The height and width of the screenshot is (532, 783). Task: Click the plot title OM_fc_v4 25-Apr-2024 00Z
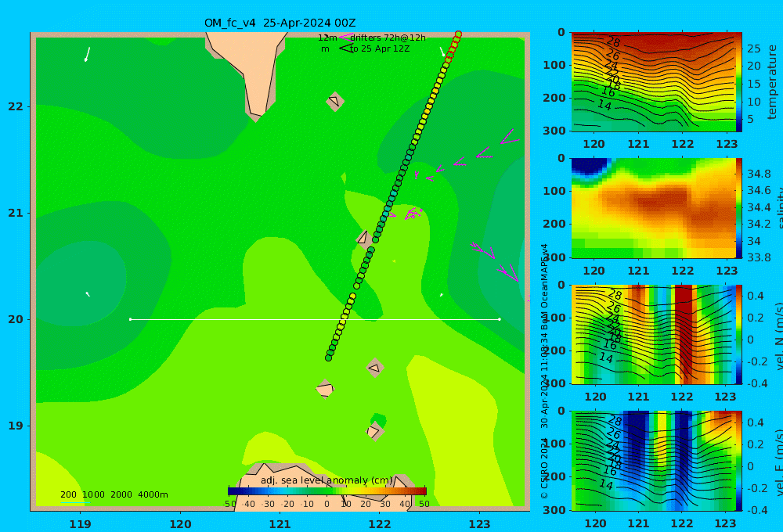pyautogui.click(x=280, y=23)
